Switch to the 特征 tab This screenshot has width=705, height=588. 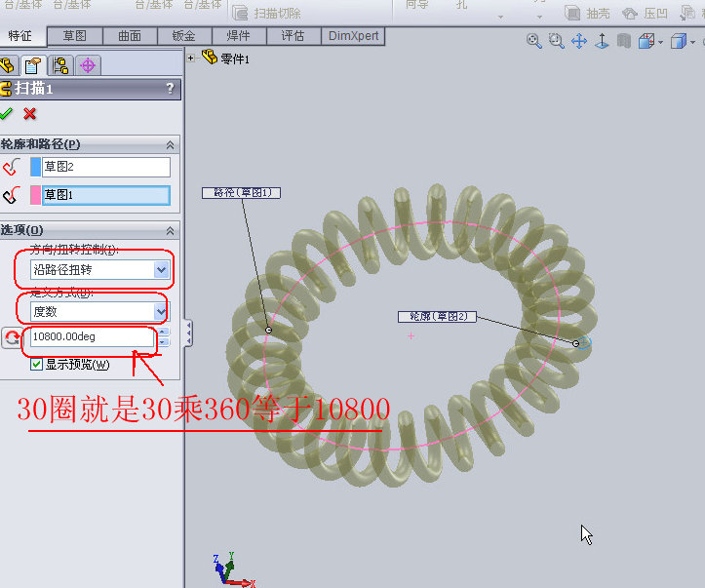pyautogui.click(x=20, y=36)
